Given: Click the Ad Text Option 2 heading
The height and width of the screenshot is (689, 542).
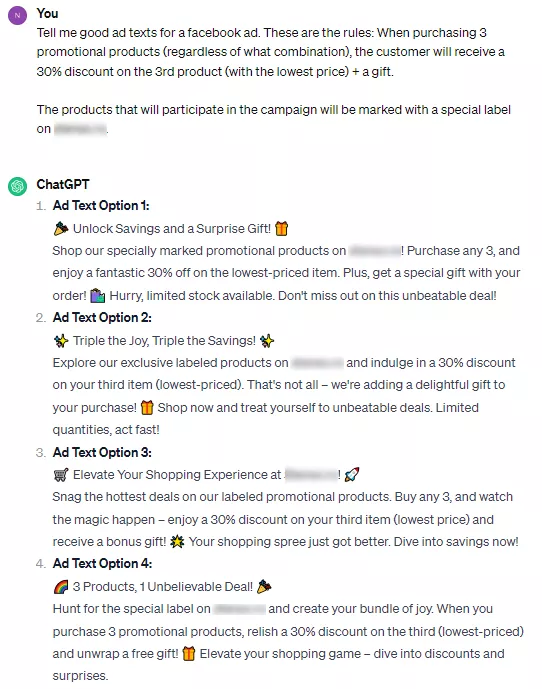Looking at the screenshot, I should coord(102,317).
